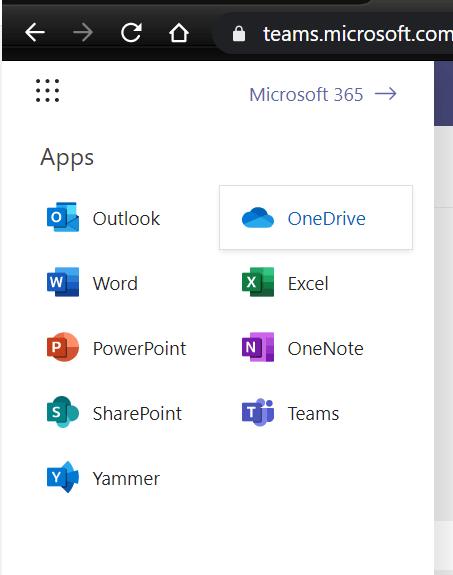This screenshot has width=453, height=575.
Task: Open the Outlook app icon
Action: (x=63, y=217)
